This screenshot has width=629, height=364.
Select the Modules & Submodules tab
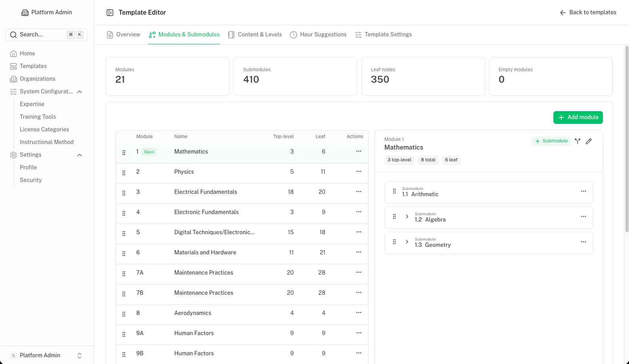[184, 35]
